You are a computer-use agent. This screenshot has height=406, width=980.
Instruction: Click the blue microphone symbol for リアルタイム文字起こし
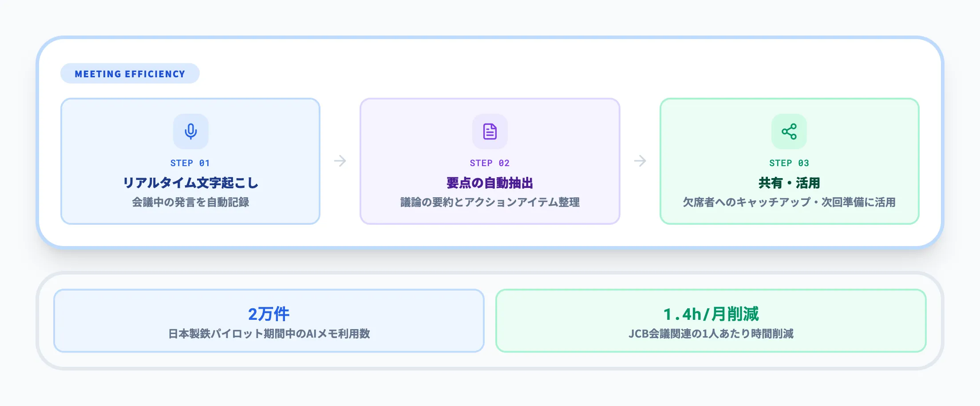point(190,131)
